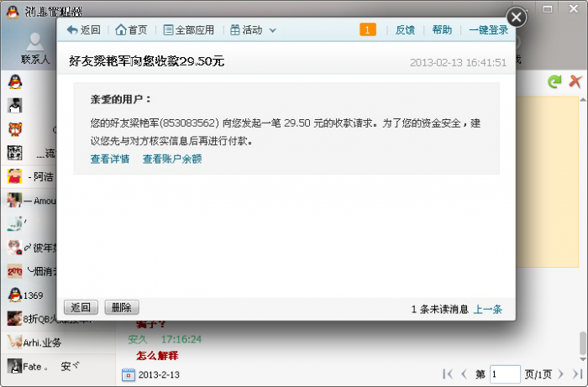Close the popup with the round X button

pos(517,18)
